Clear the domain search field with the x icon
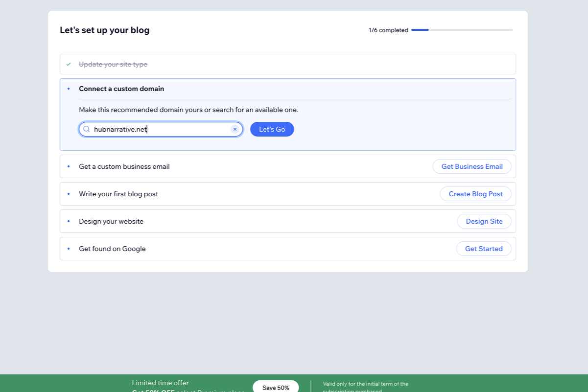Image resolution: width=588 pixels, height=392 pixels. click(235, 129)
